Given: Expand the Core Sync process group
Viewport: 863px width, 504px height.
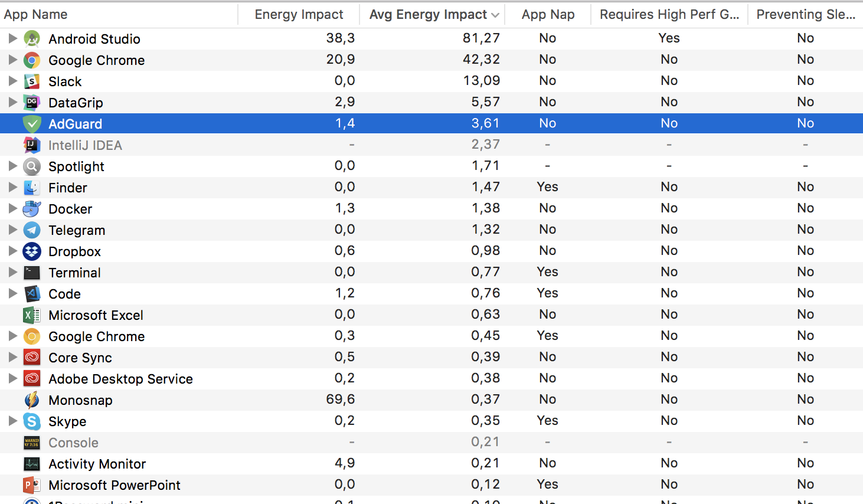Looking at the screenshot, I should pyautogui.click(x=12, y=357).
